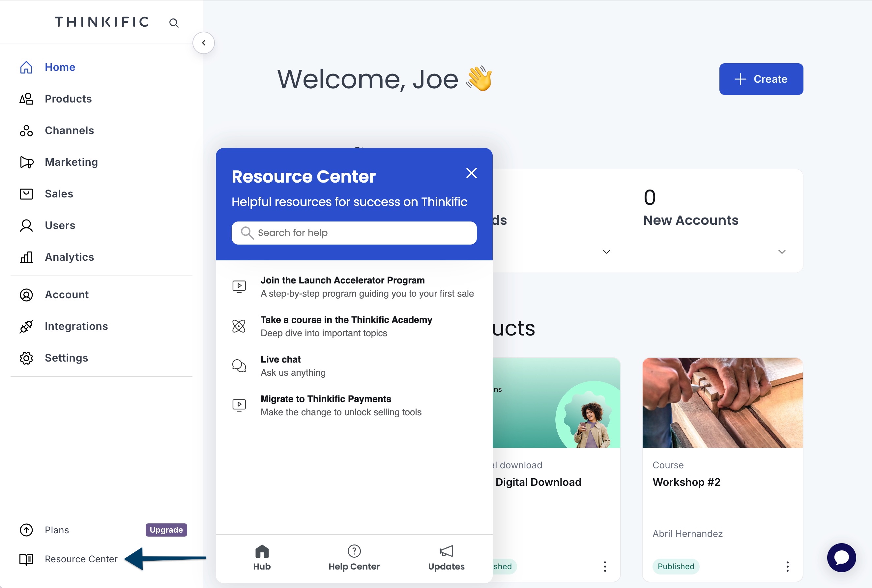872x588 pixels.
Task: Open the Workshop #2 woodworking thumbnail
Action: coord(722,403)
